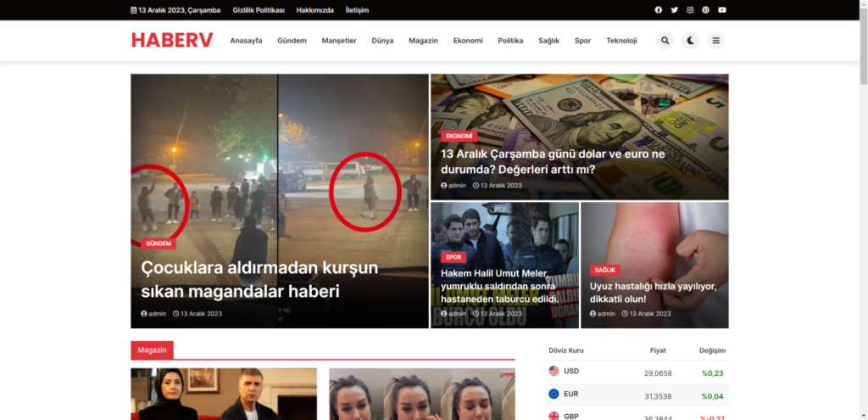Open the Uyuz hastalığı health article
This screenshot has width=868, height=420.
653,292
